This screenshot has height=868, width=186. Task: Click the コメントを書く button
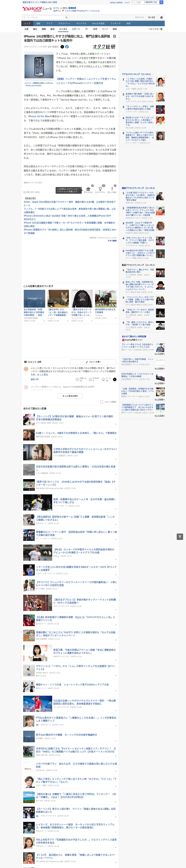93,362
